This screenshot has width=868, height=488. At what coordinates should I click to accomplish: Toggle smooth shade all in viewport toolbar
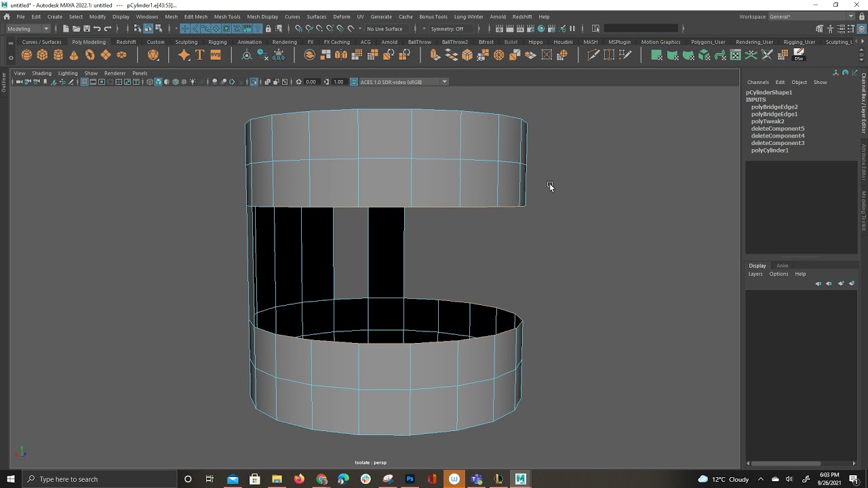click(158, 82)
